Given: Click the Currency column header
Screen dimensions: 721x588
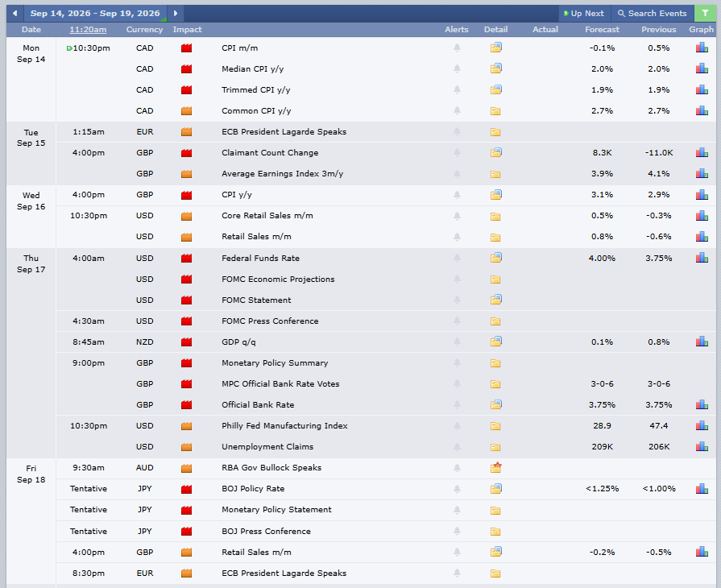Looking at the screenshot, I should [144, 30].
